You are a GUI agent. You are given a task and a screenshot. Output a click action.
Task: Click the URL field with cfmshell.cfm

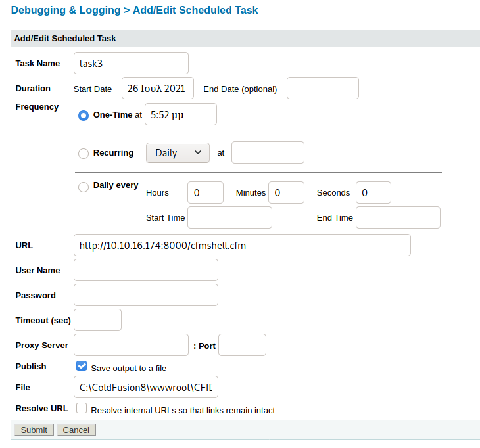click(x=242, y=245)
